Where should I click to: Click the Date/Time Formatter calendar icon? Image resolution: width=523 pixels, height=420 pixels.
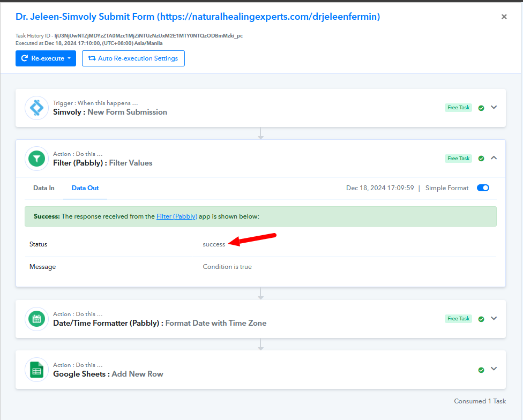pos(36,319)
